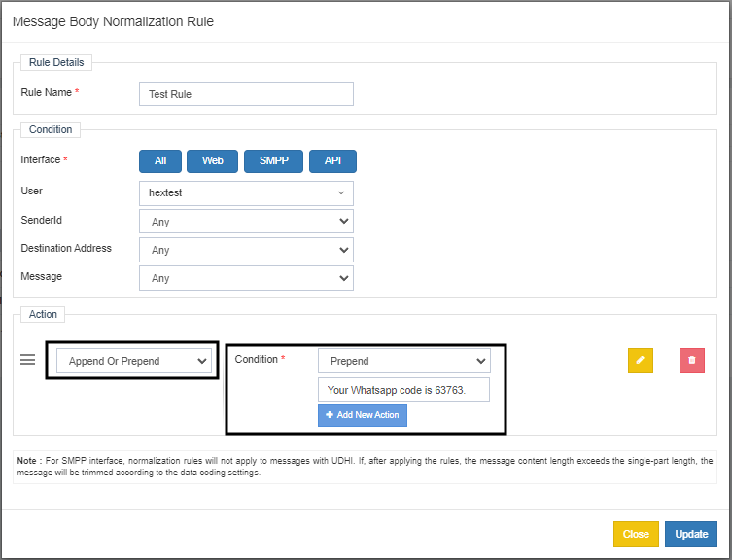Click the yellow Close button
This screenshot has width=732, height=560.
[x=636, y=534]
